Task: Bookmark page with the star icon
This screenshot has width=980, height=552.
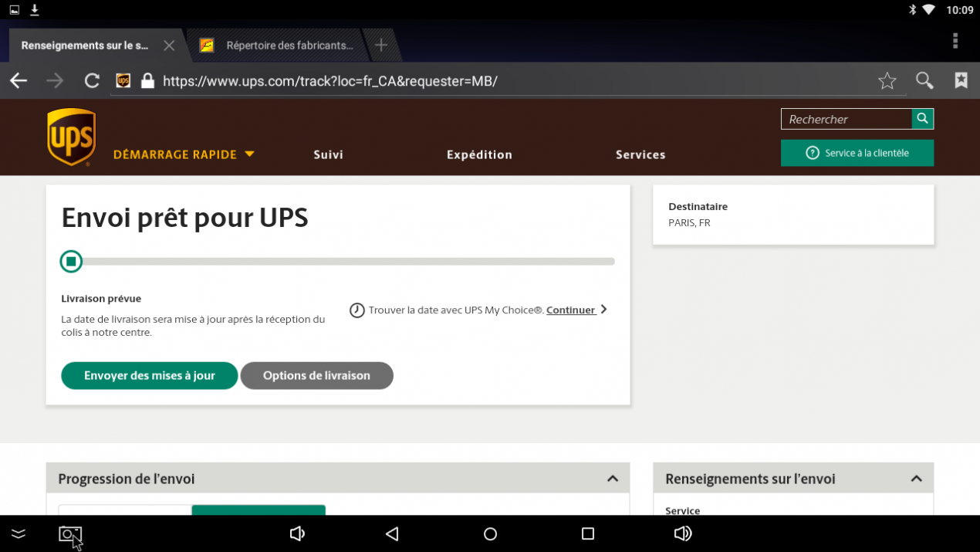Action: (x=887, y=81)
